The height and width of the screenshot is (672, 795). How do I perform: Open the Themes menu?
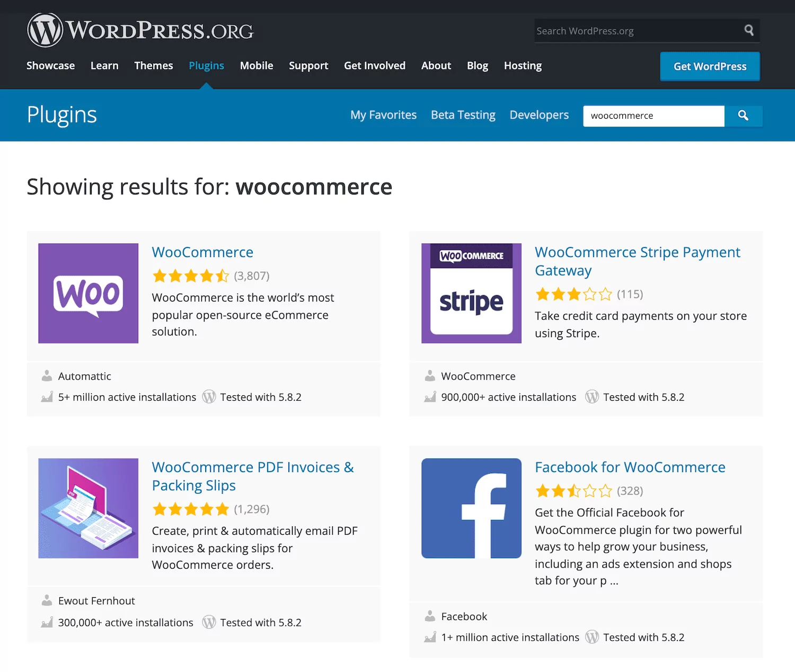coord(153,65)
